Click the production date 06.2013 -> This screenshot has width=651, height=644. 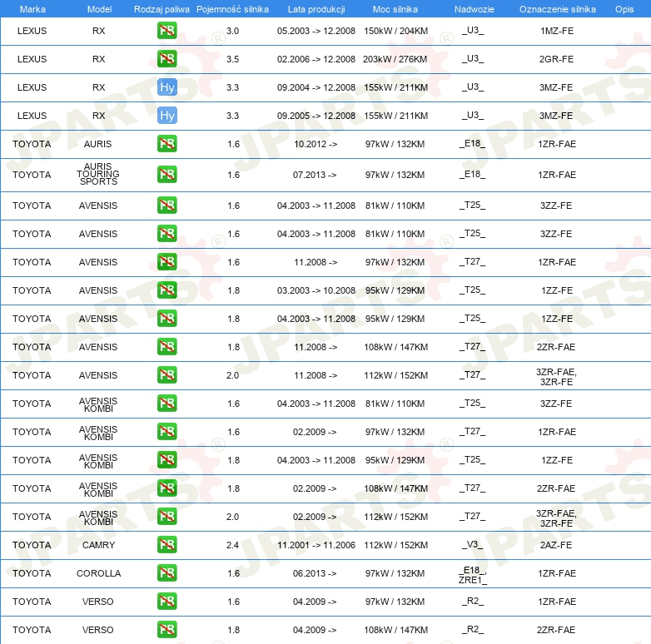[x=315, y=573]
